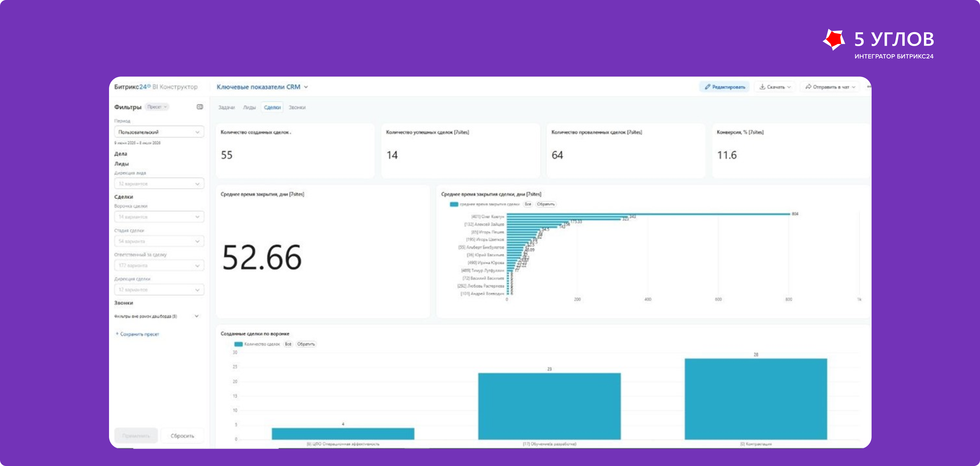This screenshot has height=466, width=980.
Task: Collapse the filters panel icon
Action: pyautogui.click(x=200, y=107)
